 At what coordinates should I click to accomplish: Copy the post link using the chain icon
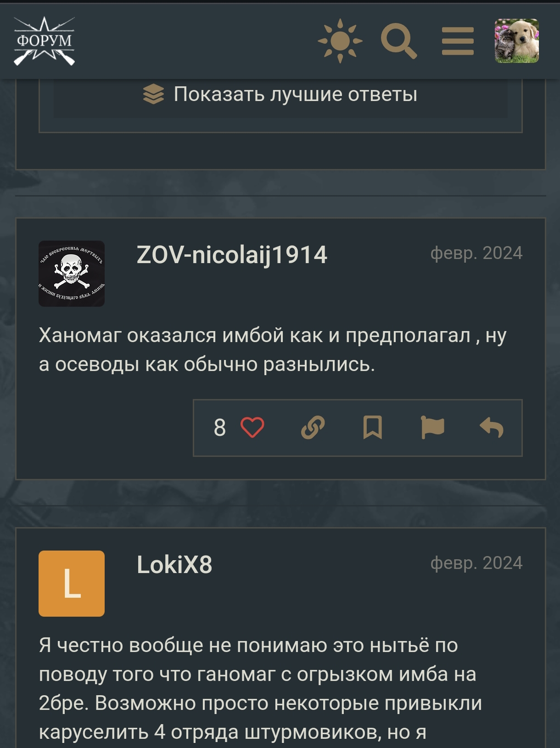[313, 427]
